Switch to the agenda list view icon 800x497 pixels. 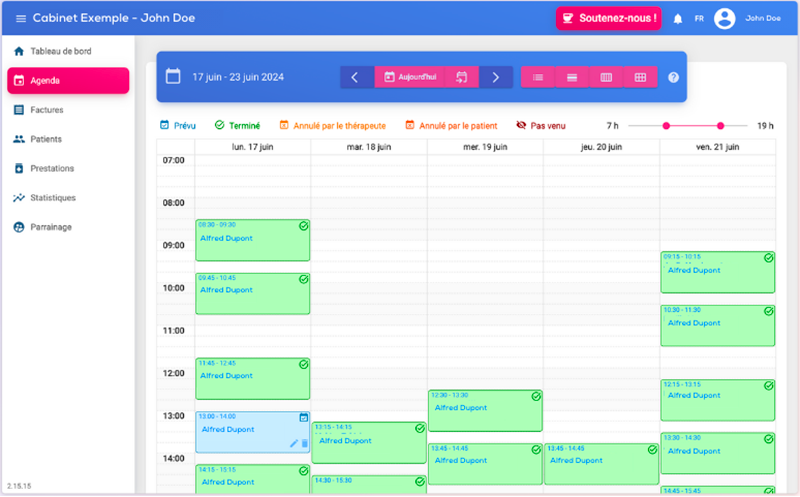[x=538, y=77]
